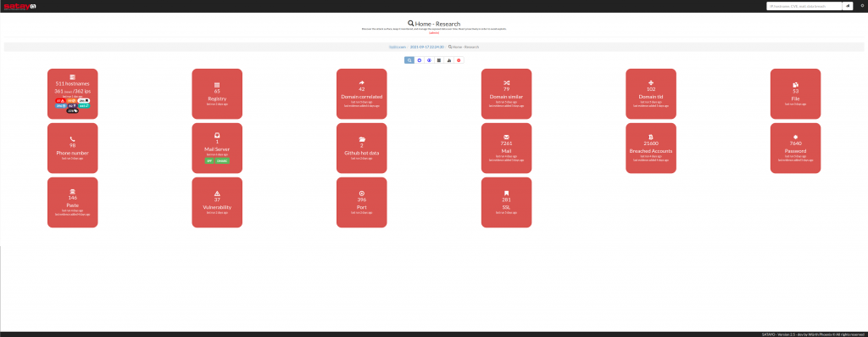868x337 pixels.
Task: Follow the domain breadcrumb link
Action: [x=397, y=48]
